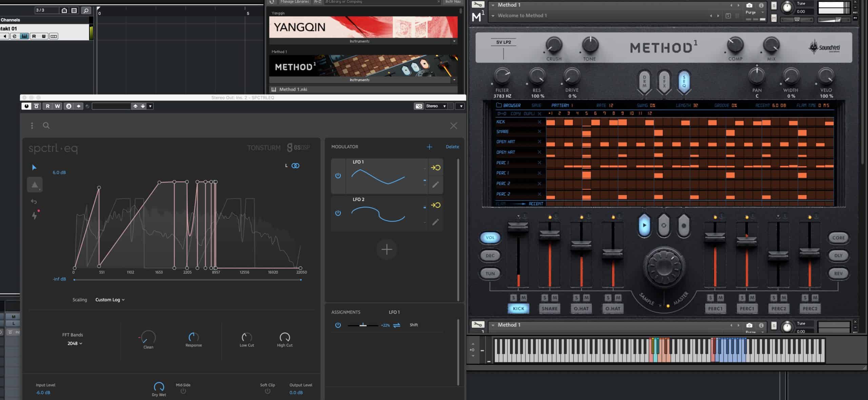Switch to the DRM tab in Method 1
Image resolution: width=868 pixels, height=400 pixels.
[644, 82]
